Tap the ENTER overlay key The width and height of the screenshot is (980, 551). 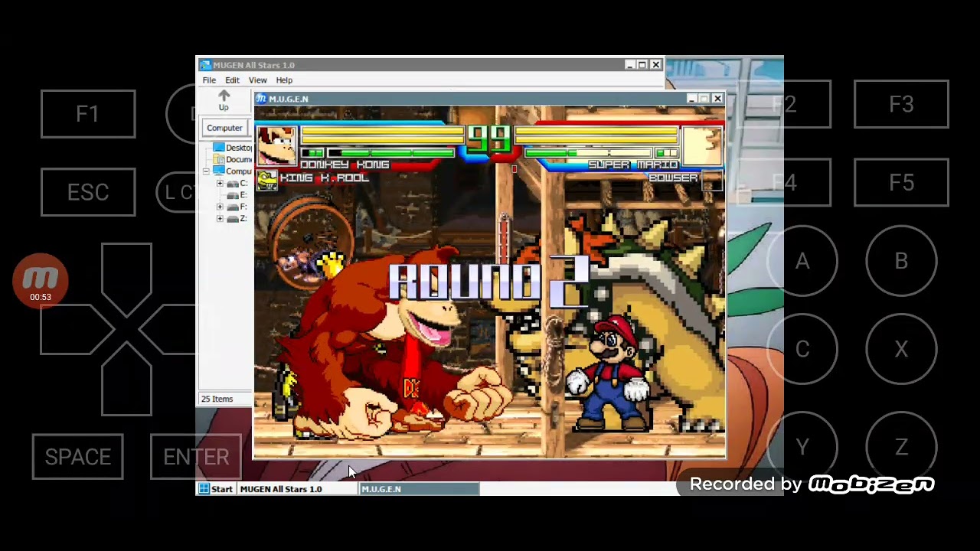196,457
